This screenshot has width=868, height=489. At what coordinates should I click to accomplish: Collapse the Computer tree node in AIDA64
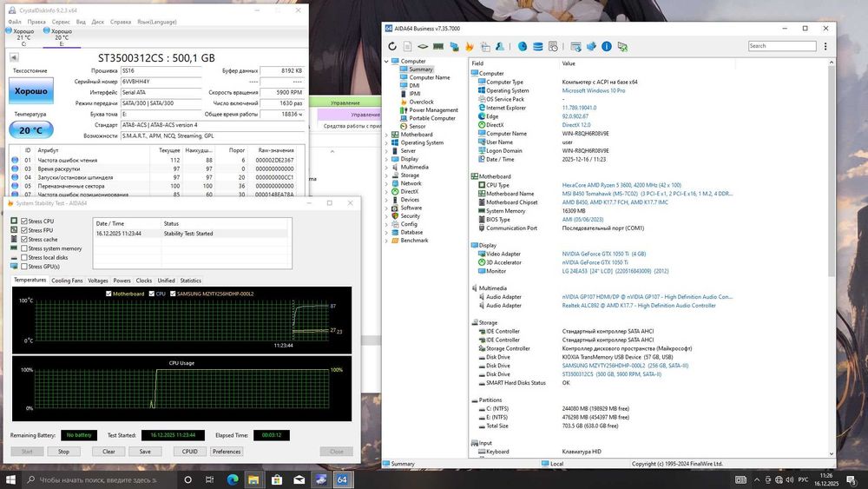click(386, 62)
